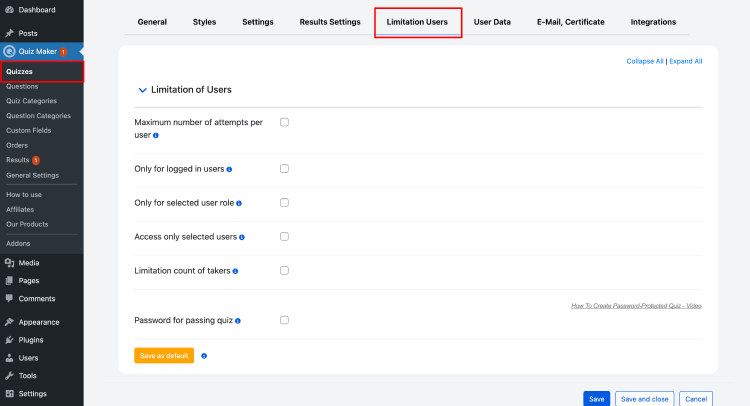The height and width of the screenshot is (406, 750).
Task: Check Password for passing quiz
Action: (284, 320)
